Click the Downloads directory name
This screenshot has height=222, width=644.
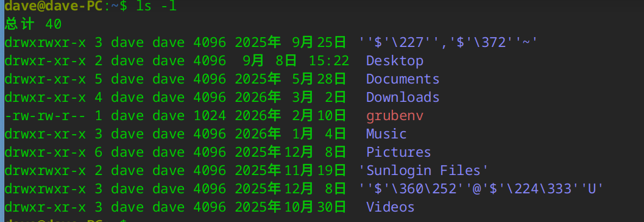coord(403,98)
